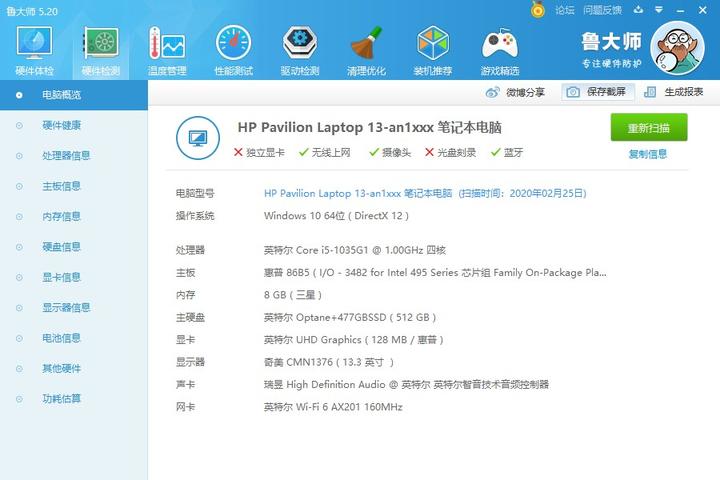Image resolution: width=720 pixels, height=480 pixels.
Task: Click the 鲁大师 mascot avatar
Action: 677,48
